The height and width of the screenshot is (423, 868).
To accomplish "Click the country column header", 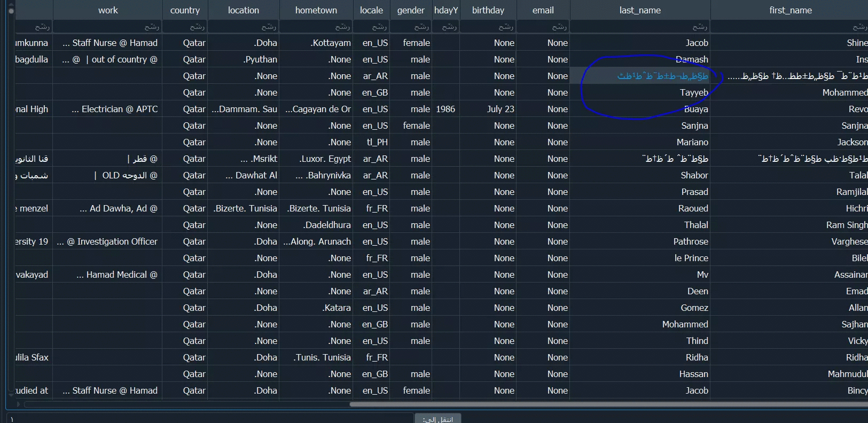I will pyautogui.click(x=185, y=10).
